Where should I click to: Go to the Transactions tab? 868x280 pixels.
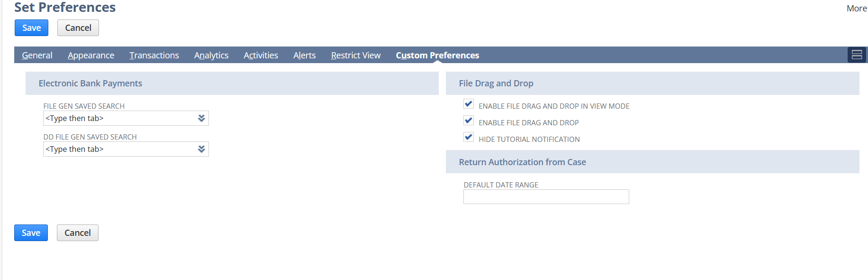pyautogui.click(x=154, y=56)
